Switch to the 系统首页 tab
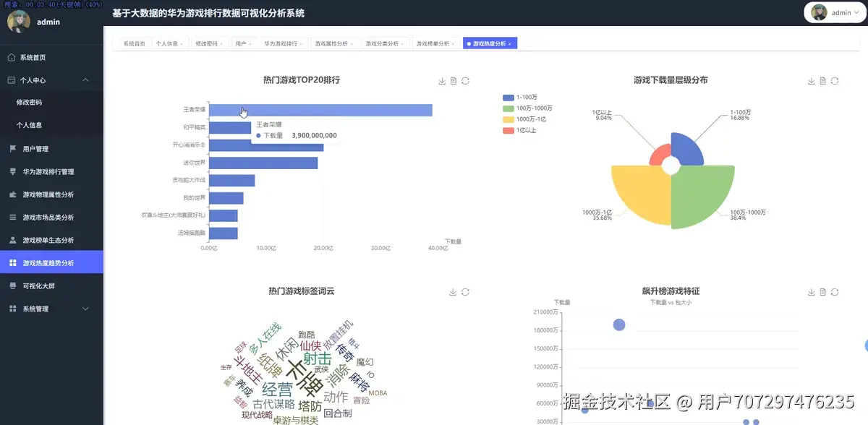 pyautogui.click(x=135, y=43)
